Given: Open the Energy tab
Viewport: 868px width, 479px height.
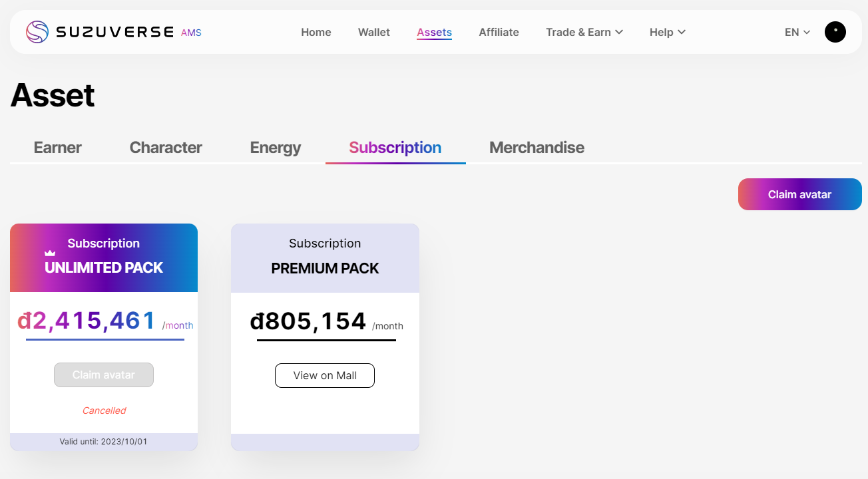Looking at the screenshot, I should (276, 148).
